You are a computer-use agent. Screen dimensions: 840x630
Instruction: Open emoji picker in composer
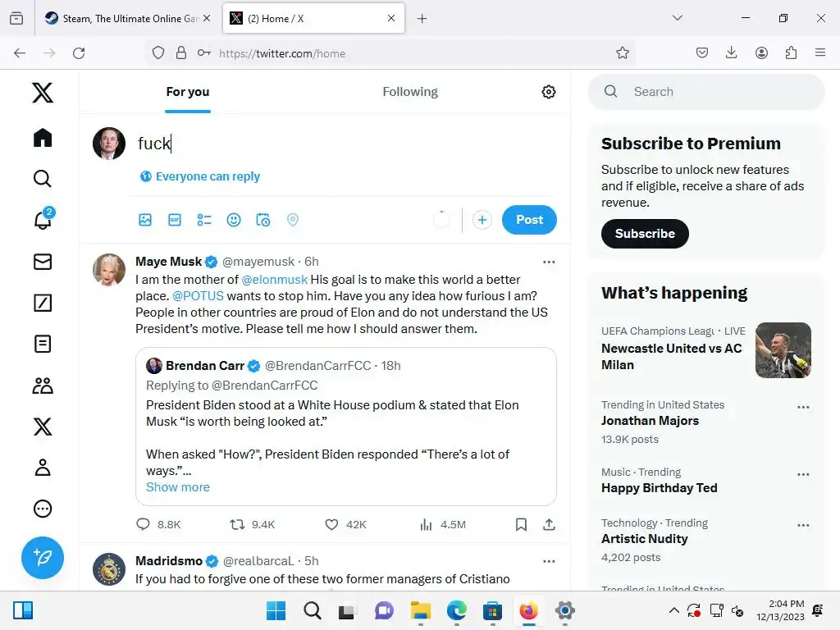coord(234,220)
